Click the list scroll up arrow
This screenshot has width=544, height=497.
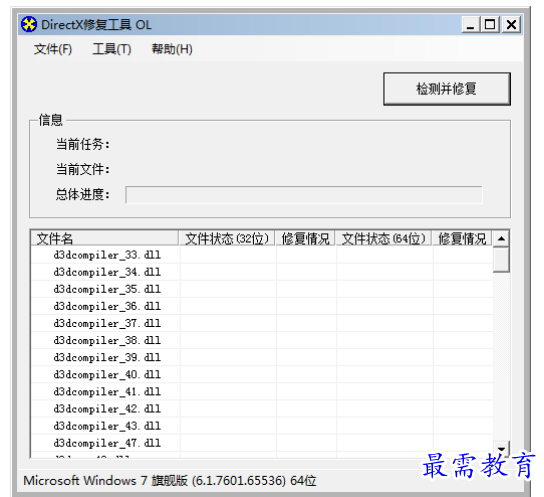click(x=501, y=239)
